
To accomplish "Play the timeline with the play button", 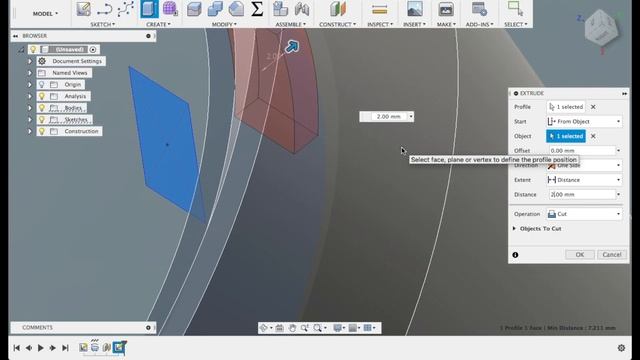I will 40,348.
